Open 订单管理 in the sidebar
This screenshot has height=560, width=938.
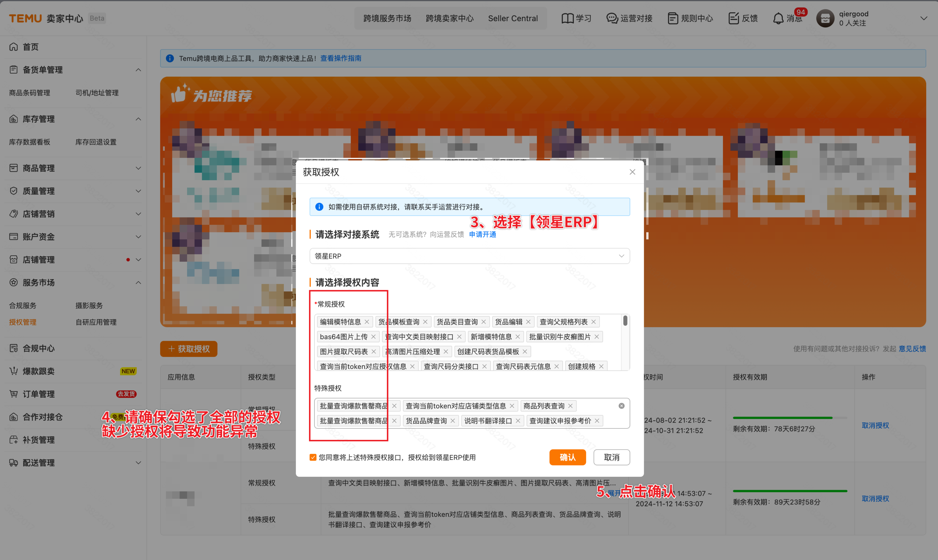click(x=39, y=394)
